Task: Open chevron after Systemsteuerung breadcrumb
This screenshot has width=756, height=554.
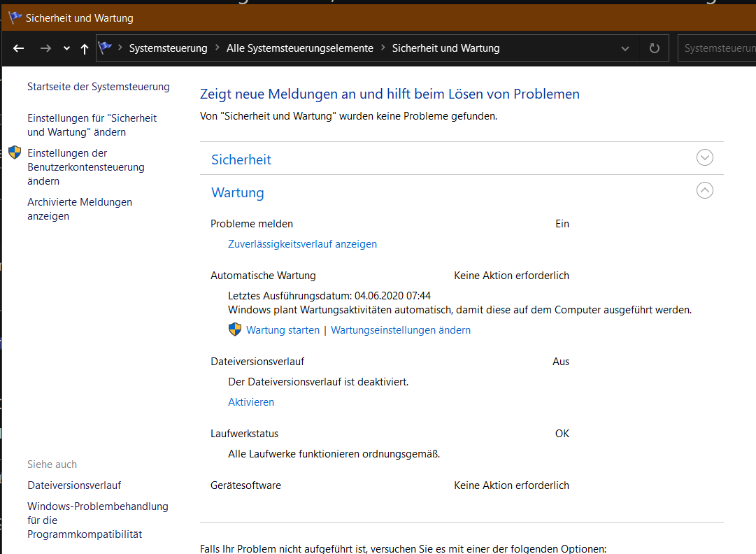Action: (217, 48)
